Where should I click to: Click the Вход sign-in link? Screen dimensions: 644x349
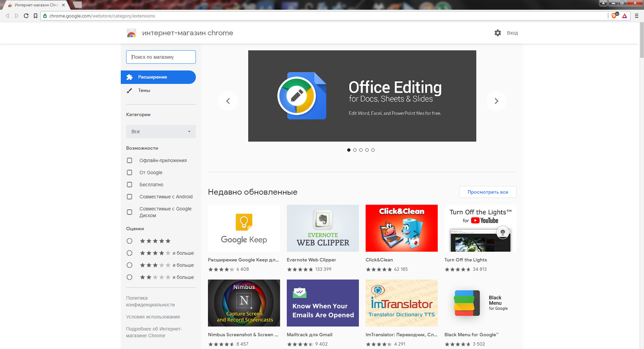512,33
